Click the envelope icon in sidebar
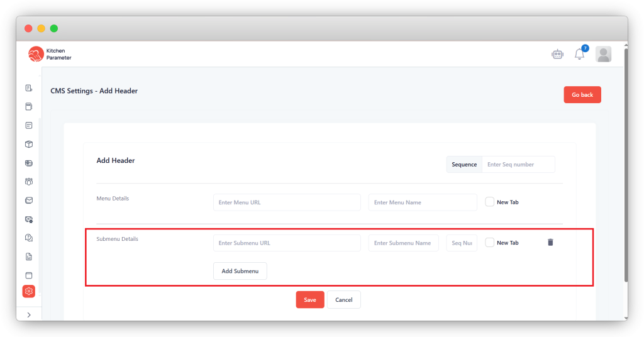Screen dimensions: 644x337 point(28,201)
